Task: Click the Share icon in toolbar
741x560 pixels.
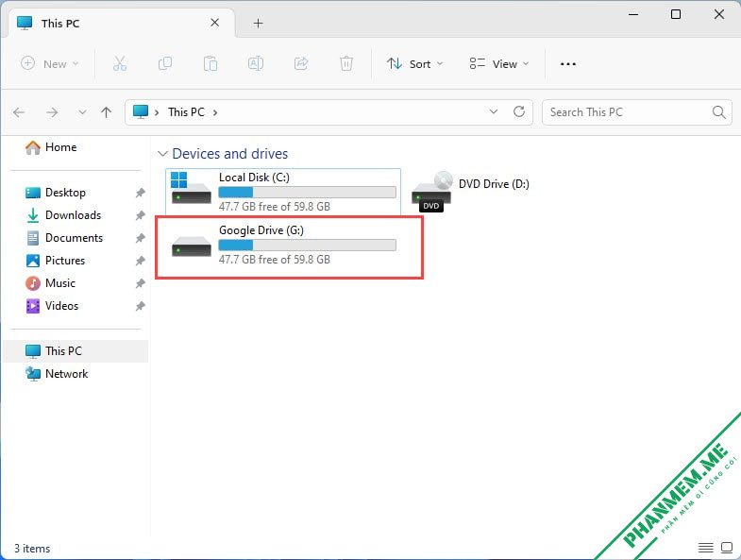Action: (x=301, y=63)
